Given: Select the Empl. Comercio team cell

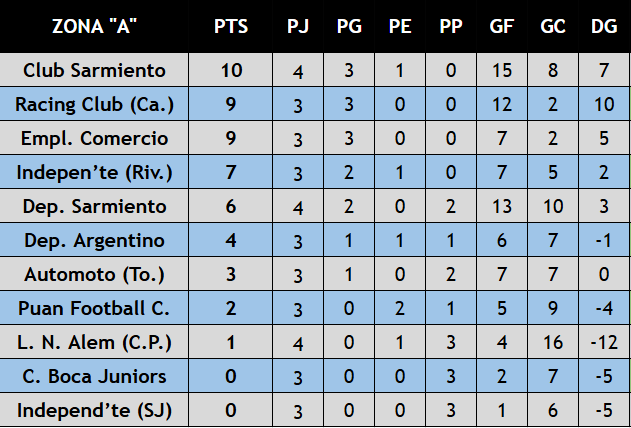Looking at the screenshot, I should (94, 139).
